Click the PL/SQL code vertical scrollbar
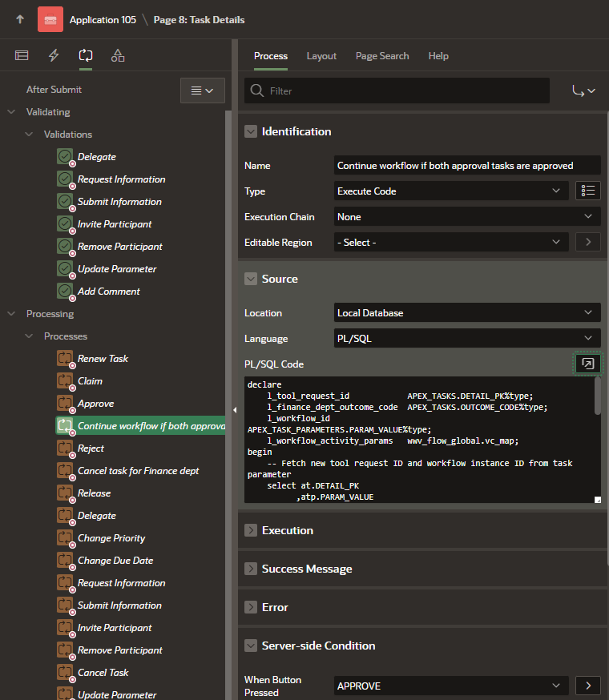 [x=597, y=397]
